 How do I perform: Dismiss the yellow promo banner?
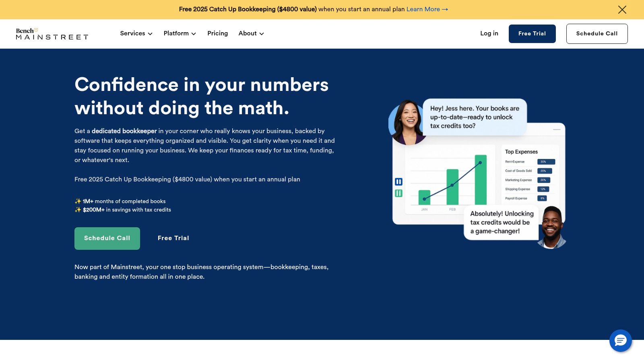click(x=622, y=10)
